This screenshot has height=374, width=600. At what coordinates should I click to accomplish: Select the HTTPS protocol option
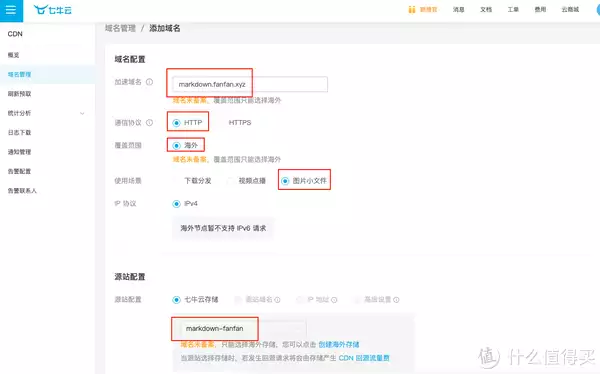pyautogui.click(x=240, y=122)
